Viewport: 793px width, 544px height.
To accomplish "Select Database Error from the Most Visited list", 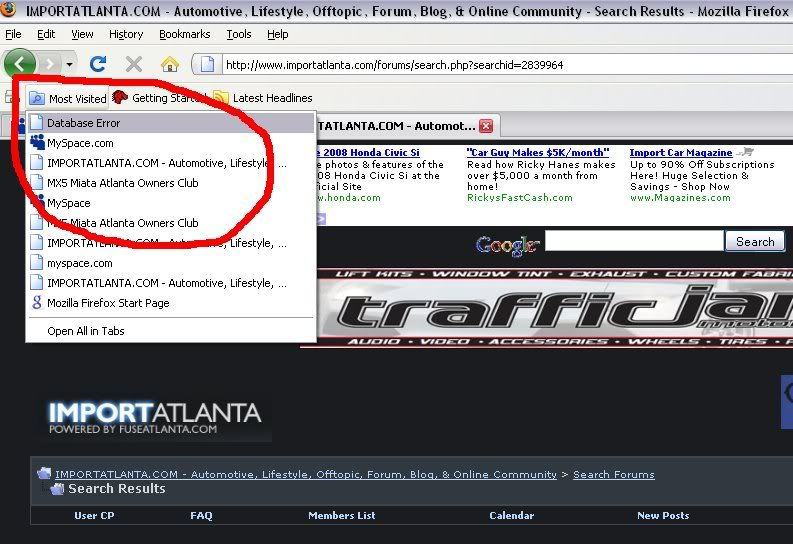I will point(83,123).
